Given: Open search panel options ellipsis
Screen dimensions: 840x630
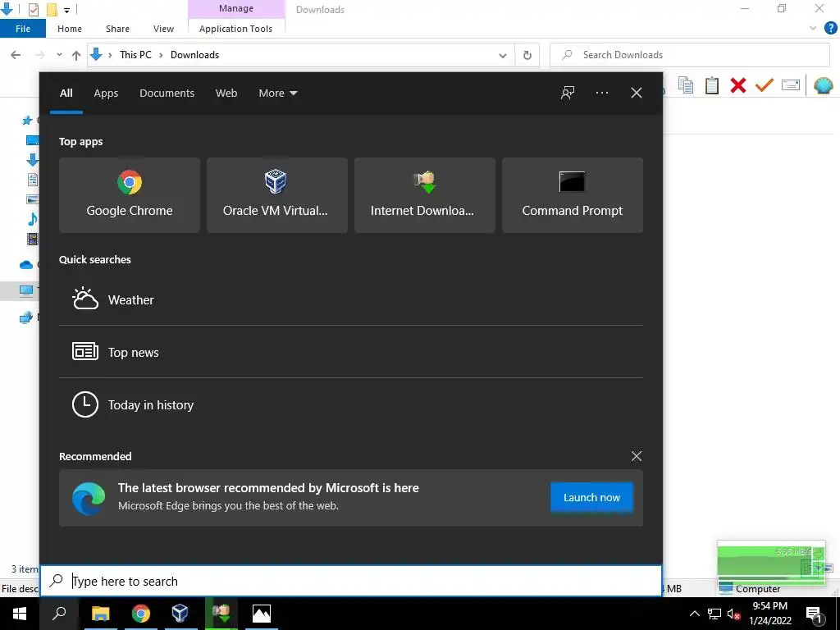Looking at the screenshot, I should click(601, 93).
